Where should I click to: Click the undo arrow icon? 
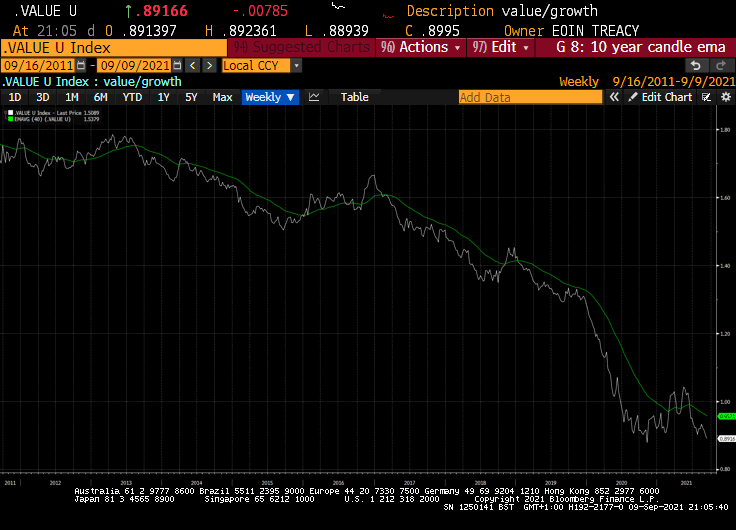pyautogui.click(x=695, y=65)
